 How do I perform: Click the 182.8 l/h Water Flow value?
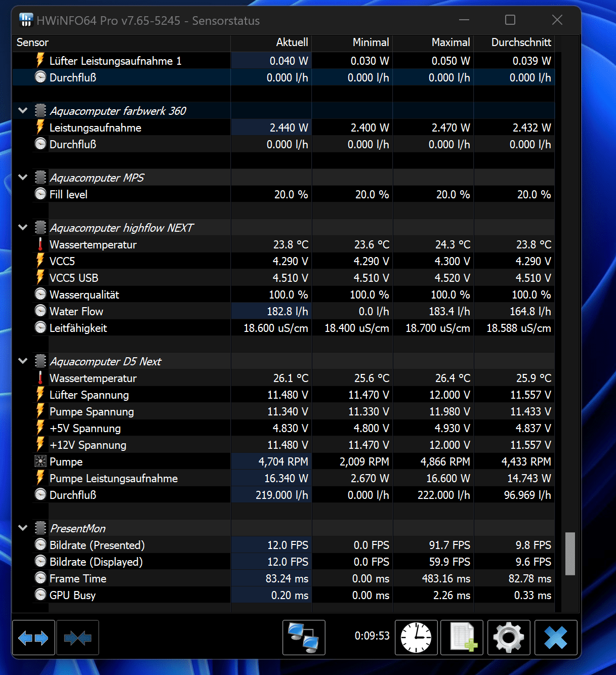click(x=287, y=311)
